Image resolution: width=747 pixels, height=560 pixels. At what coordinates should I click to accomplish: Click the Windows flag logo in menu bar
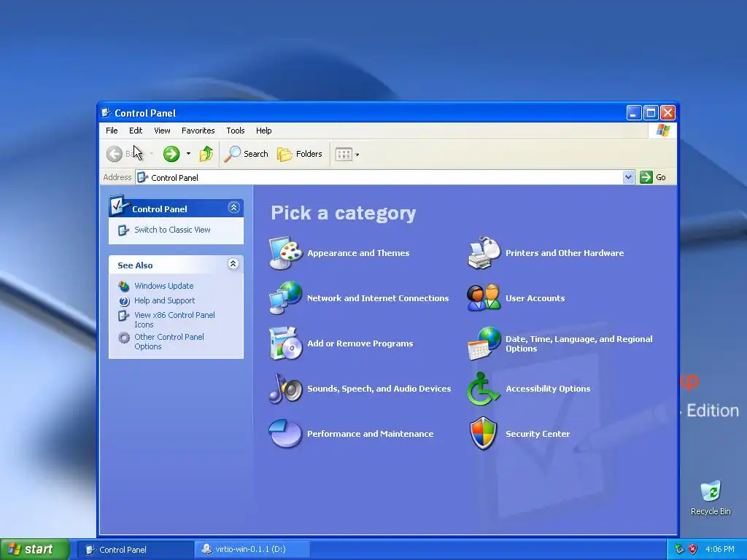coord(662,131)
